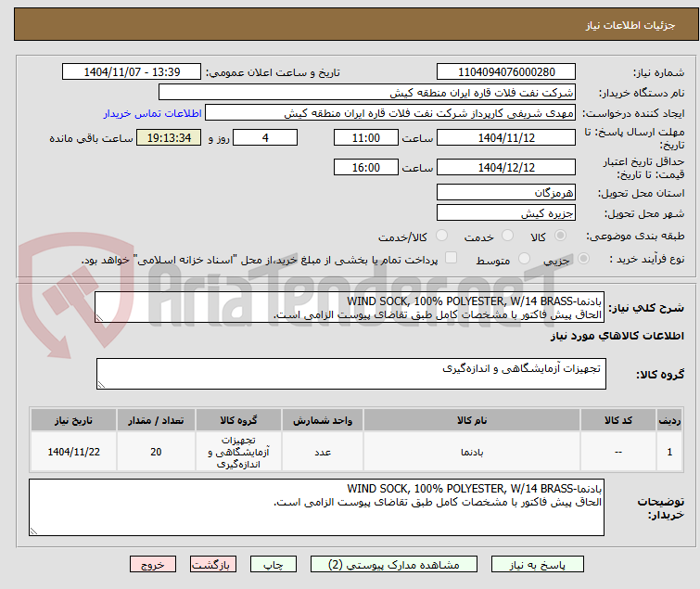Click the گروه کالا table column header
This screenshot has width=700, height=589.
[238, 420]
